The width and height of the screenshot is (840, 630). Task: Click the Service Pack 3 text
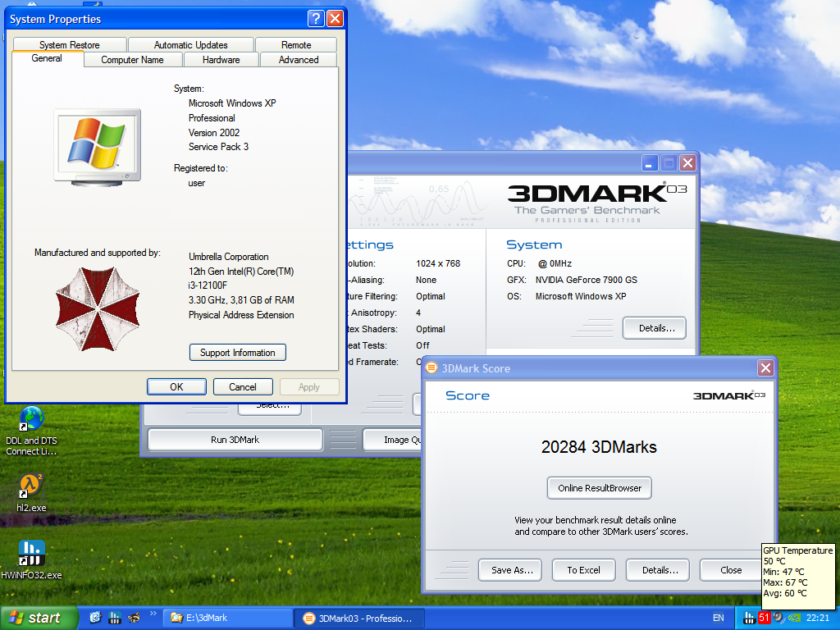click(218, 147)
